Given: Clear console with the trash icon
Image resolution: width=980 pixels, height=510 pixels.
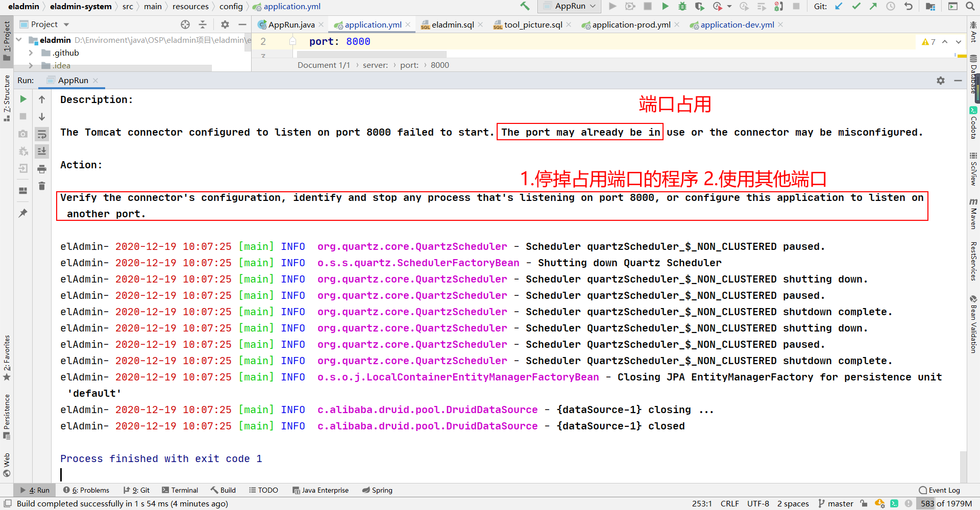Looking at the screenshot, I should [42, 186].
